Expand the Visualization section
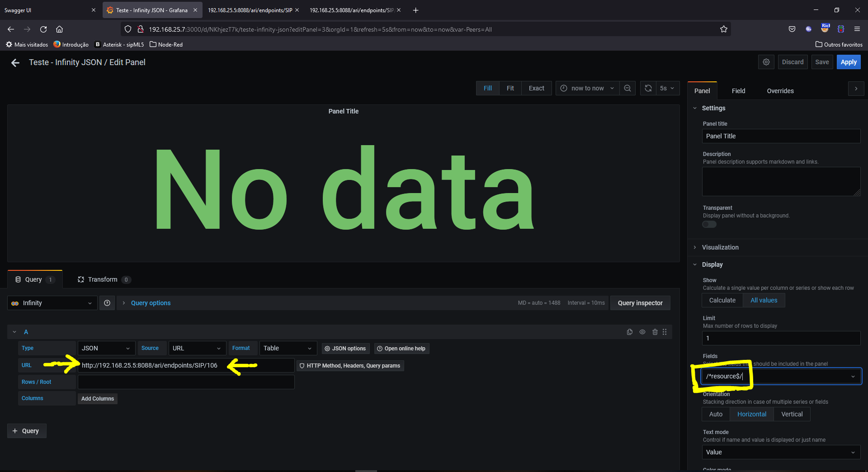The image size is (868, 472). [720, 247]
